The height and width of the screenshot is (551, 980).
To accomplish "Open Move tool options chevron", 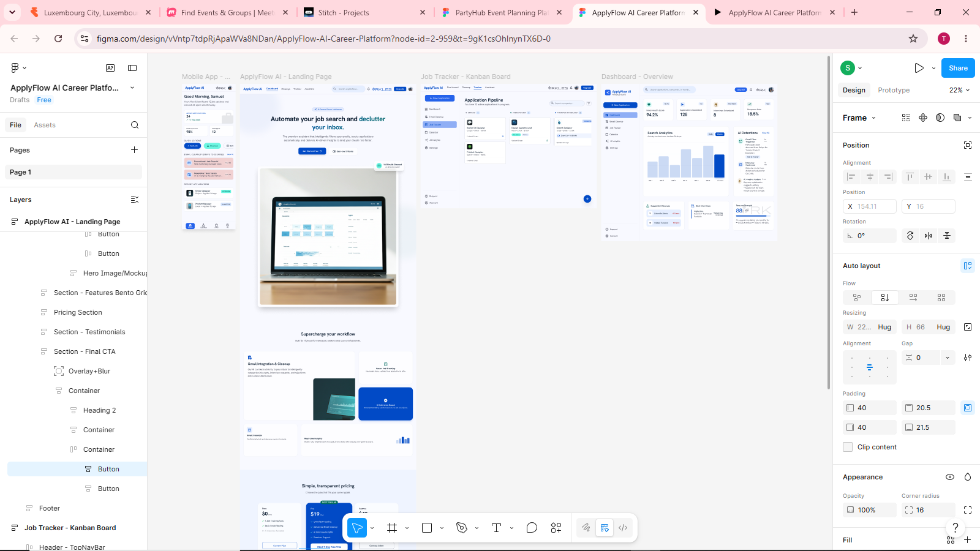I will pos(372,528).
